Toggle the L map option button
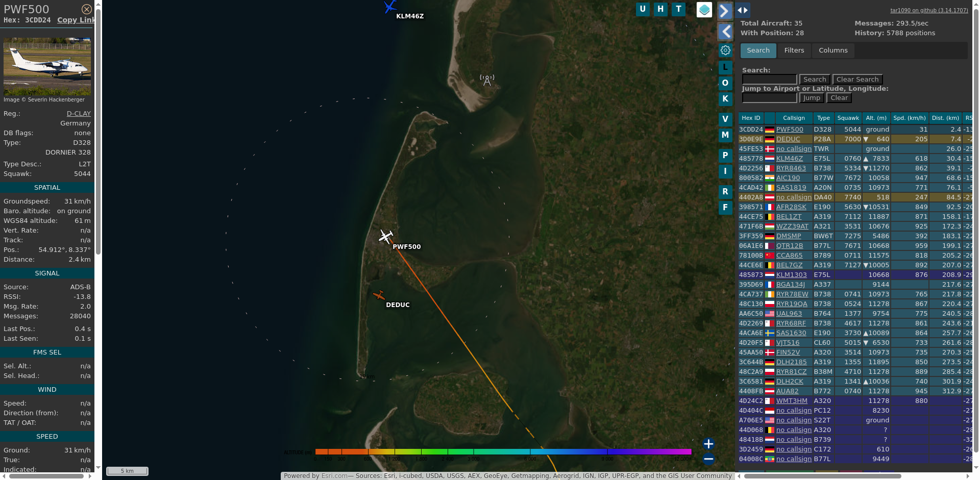Viewport: 980px width, 480px height. coord(725,67)
